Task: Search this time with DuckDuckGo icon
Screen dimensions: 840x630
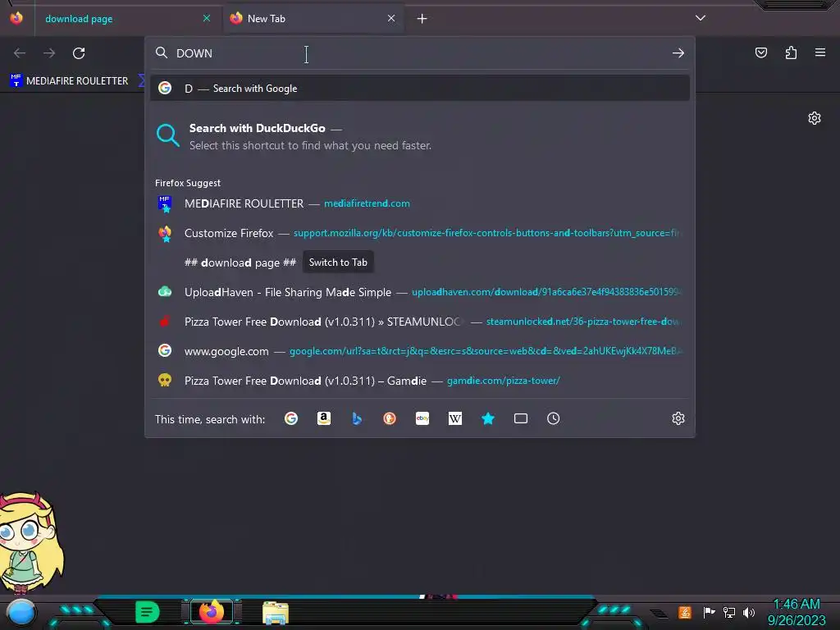Action: pos(390,418)
